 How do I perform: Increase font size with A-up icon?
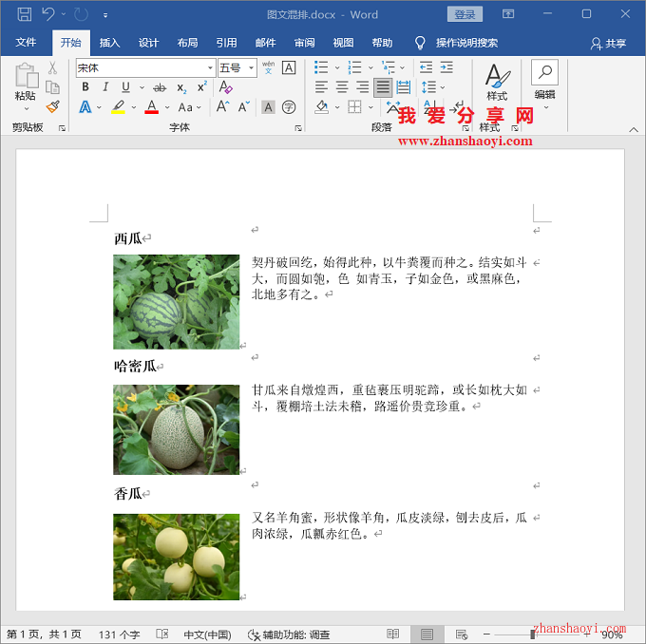click(223, 106)
